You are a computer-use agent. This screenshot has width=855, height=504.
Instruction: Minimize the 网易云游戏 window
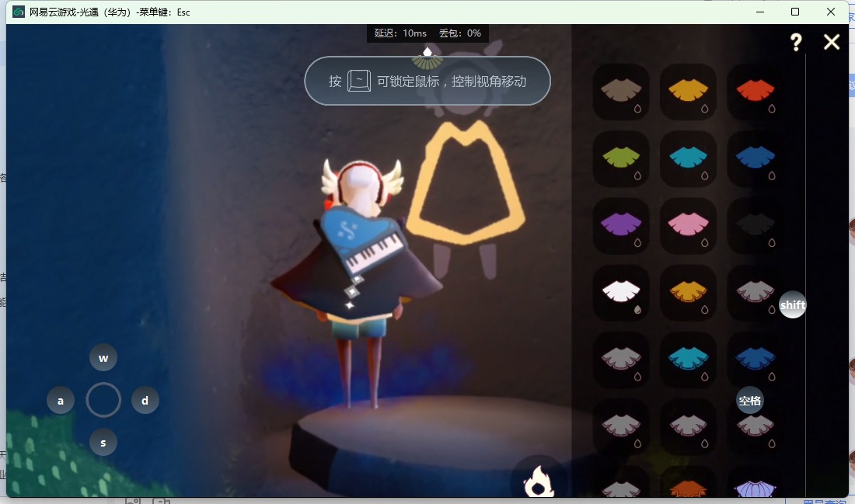(x=760, y=12)
